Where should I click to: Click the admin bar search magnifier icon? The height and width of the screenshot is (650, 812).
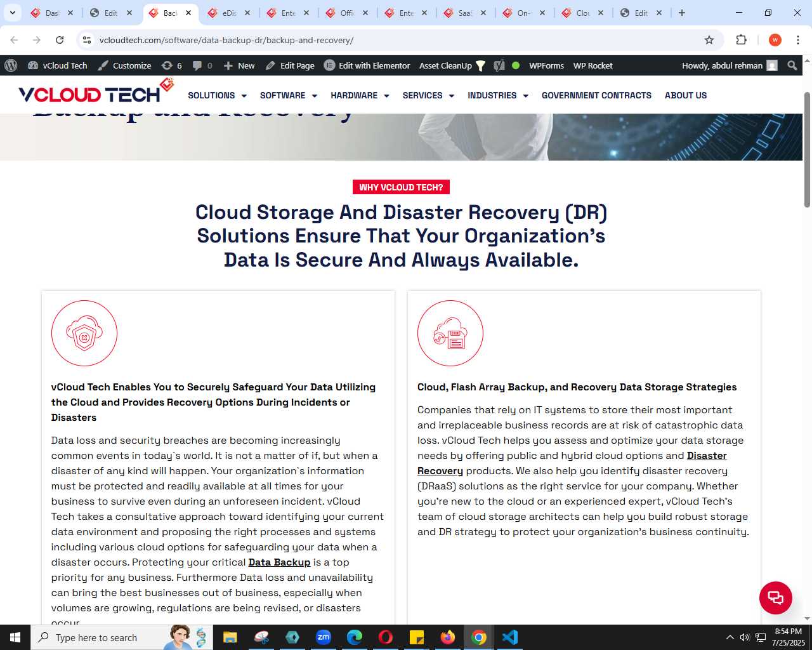[x=792, y=65]
